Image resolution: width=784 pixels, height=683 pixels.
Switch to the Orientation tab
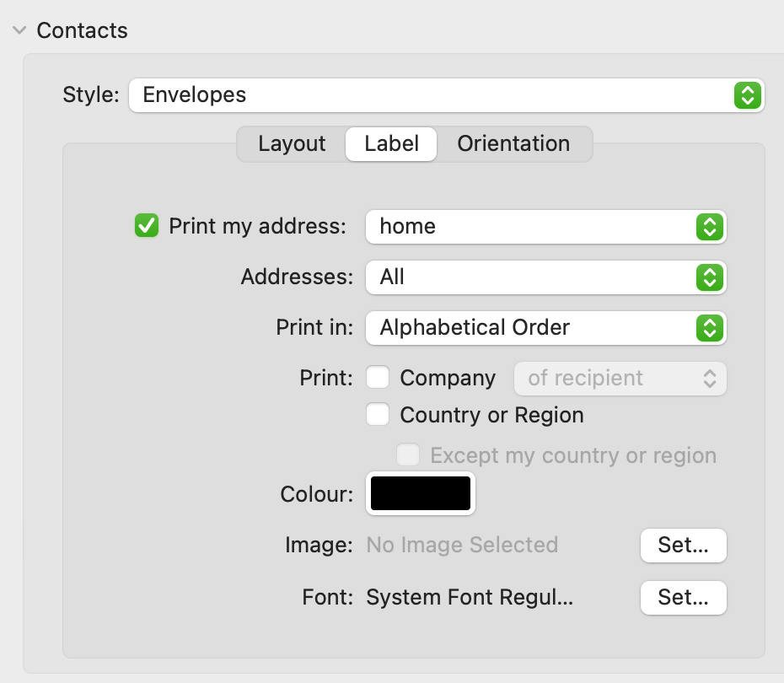(x=513, y=144)
